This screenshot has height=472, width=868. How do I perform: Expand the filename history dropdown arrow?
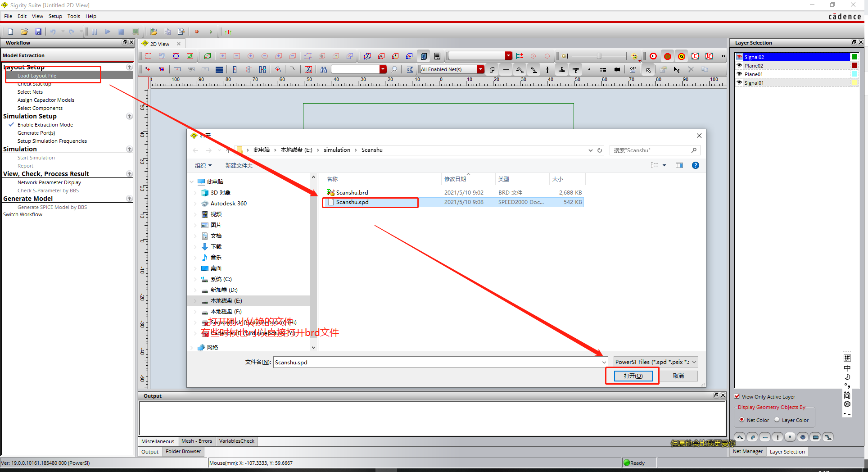tap(604, 362)
